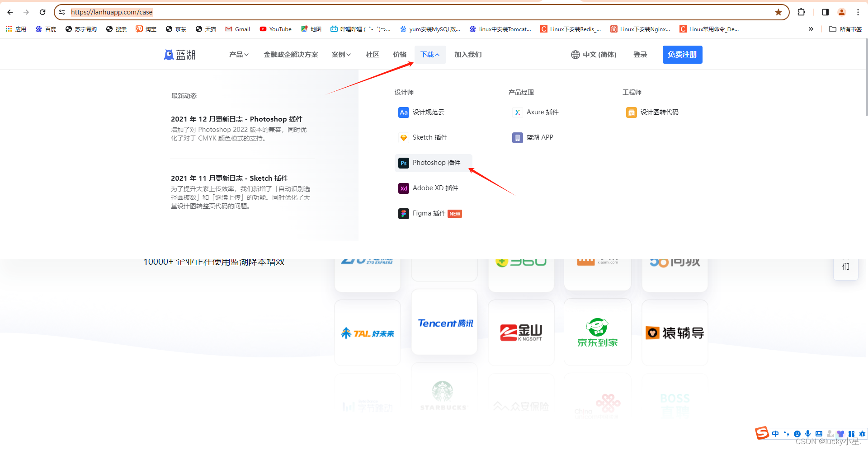The width and height of the screenshot is (868, 450).
Task: Click the address bar URL field
Action: point(420,12)
